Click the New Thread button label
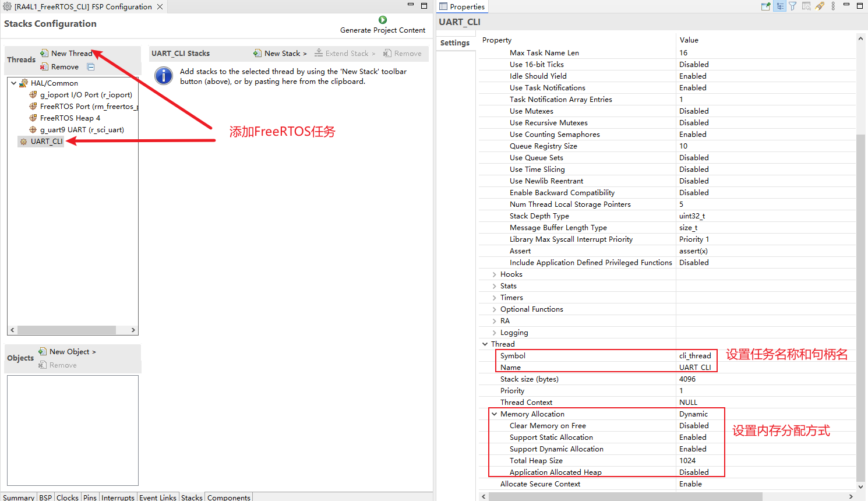This screenshot has height=501, width=868. click(x=72, y=53)
